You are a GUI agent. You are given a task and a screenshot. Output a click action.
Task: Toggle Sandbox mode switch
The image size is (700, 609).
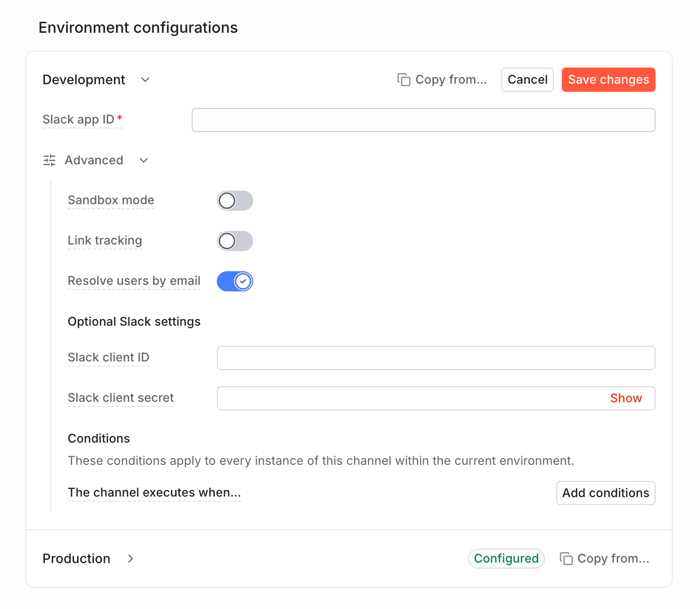pos(235,201)
